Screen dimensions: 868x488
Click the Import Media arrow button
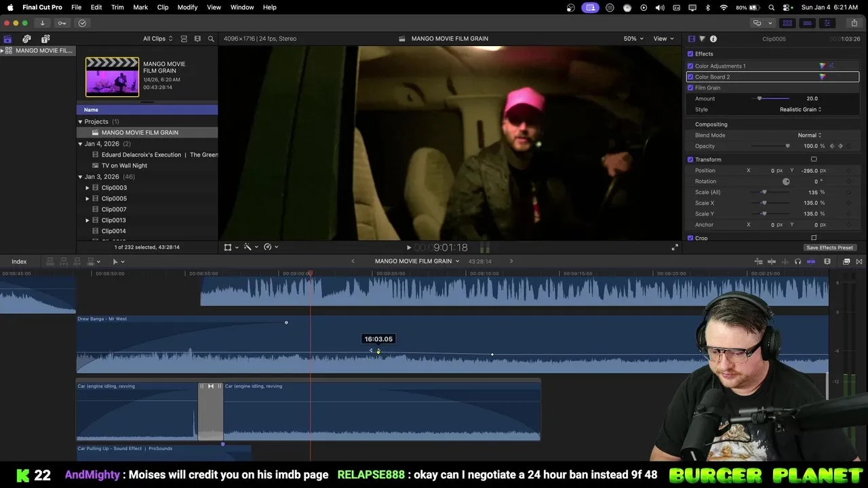pos(42,23)
